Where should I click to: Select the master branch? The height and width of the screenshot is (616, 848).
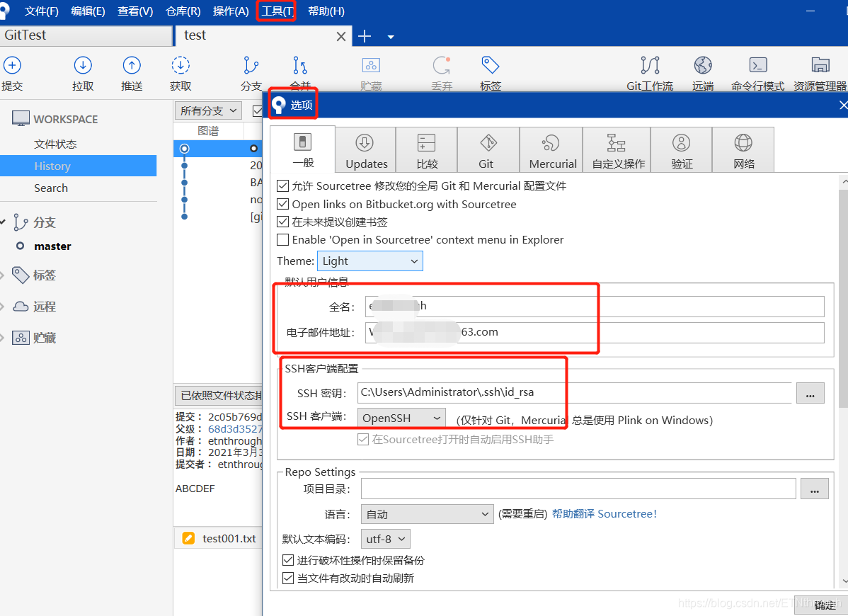(52, 246)
